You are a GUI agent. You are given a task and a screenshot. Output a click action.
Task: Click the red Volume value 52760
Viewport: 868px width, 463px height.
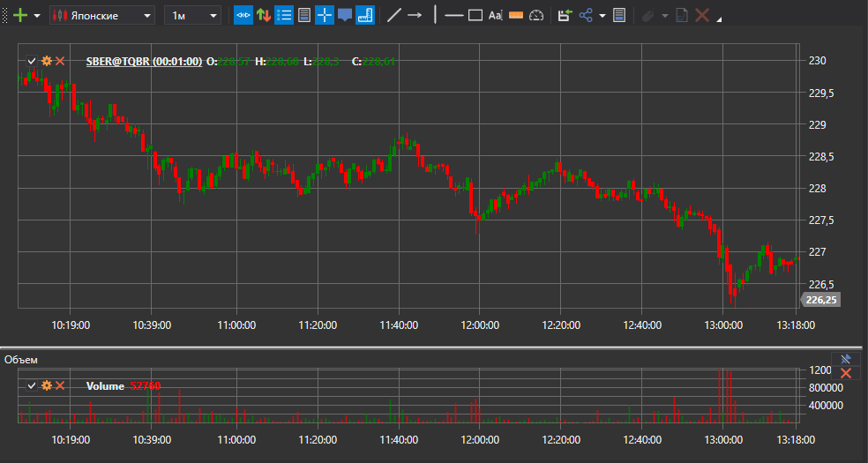pos(145,386)
